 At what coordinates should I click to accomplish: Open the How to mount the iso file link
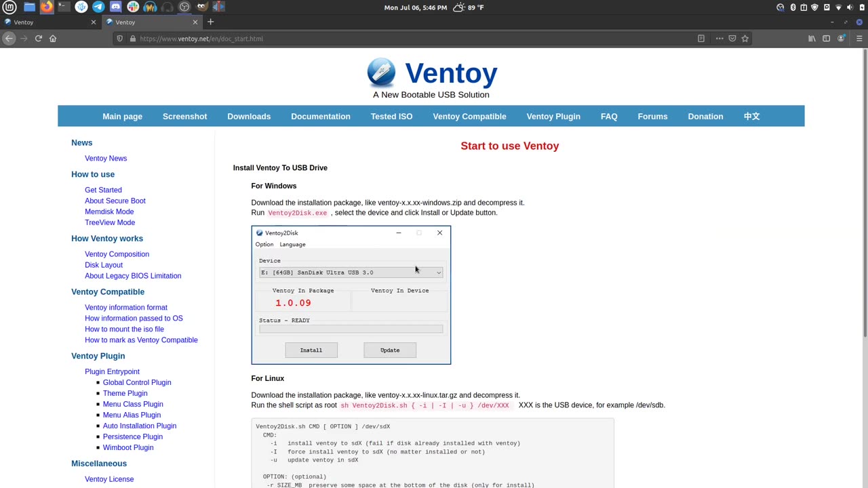[124, 329]
